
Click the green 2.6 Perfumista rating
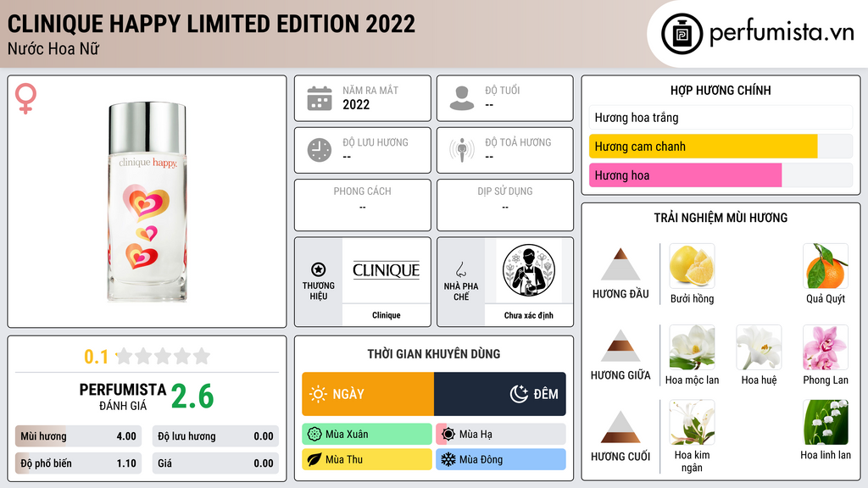[x=192, y=396]
